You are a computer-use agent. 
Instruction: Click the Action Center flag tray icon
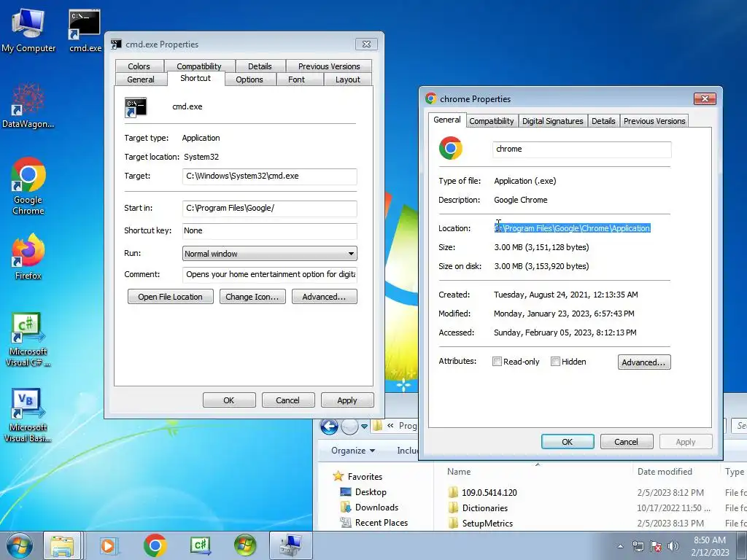click(656, 546)
